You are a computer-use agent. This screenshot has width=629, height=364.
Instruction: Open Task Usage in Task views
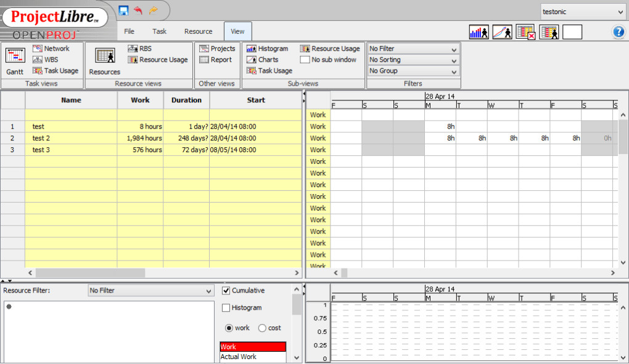click(55, 70)
